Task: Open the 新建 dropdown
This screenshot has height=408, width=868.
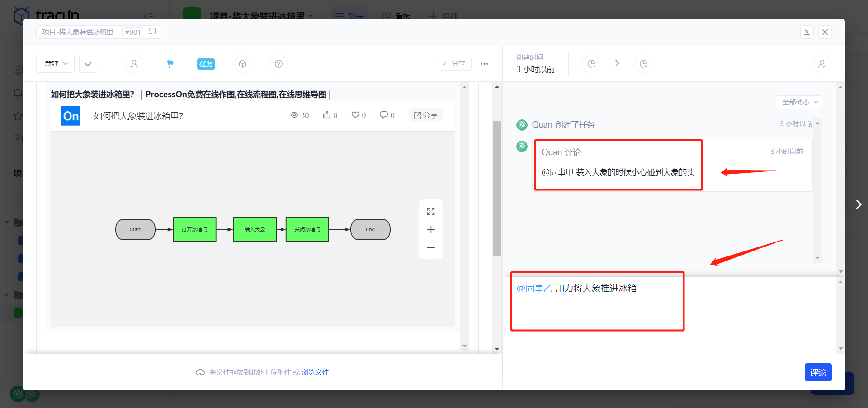Action: point(55,64)
